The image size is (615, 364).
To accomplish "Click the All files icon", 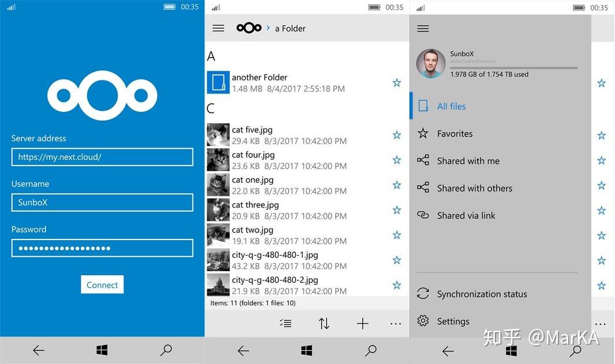I will pyautogui.click(x=423, y=106).
